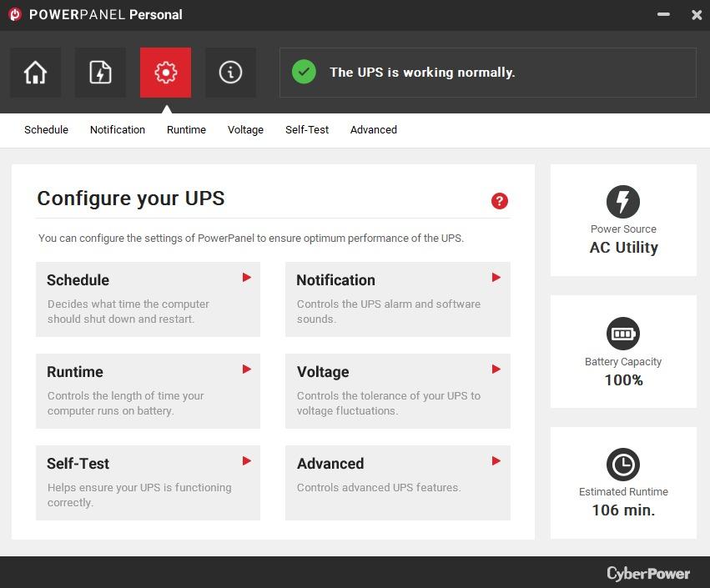Click the 'Estimated Runtime' label

pos(623,491)
